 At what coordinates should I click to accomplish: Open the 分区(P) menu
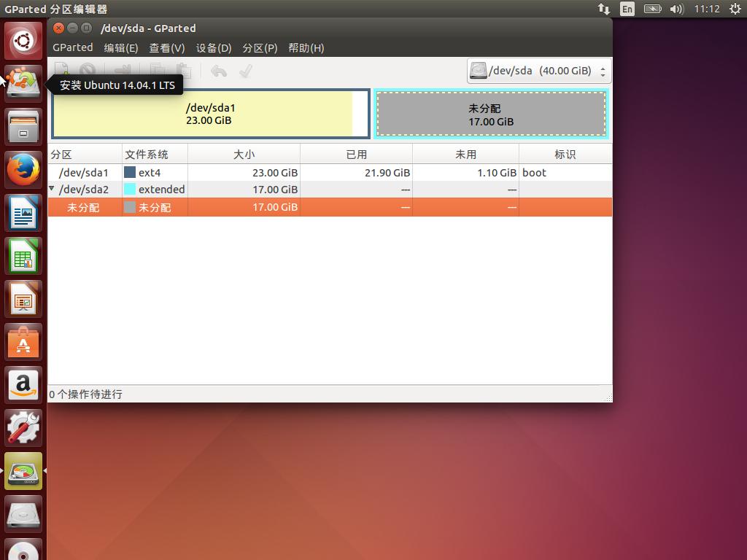coord(260,47)
